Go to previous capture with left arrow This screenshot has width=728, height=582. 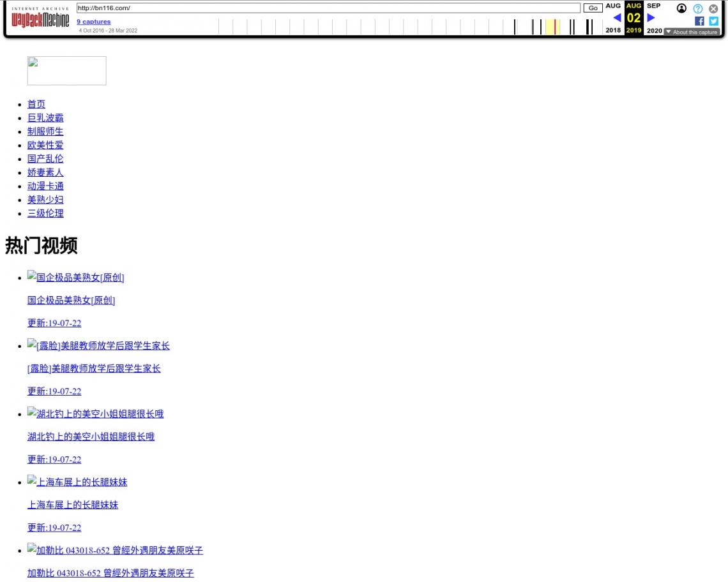(x=617, y=18)
